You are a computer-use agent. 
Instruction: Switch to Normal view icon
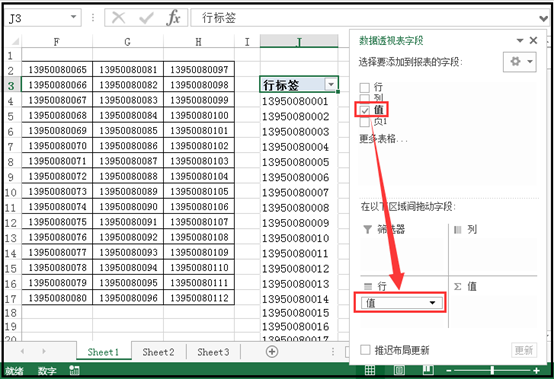coord(370,370)
